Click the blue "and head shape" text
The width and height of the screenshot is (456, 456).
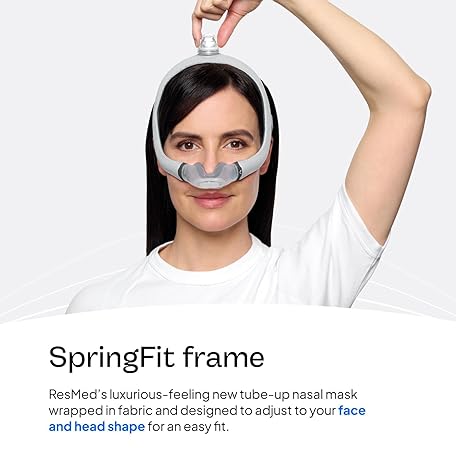click(97, 426)
